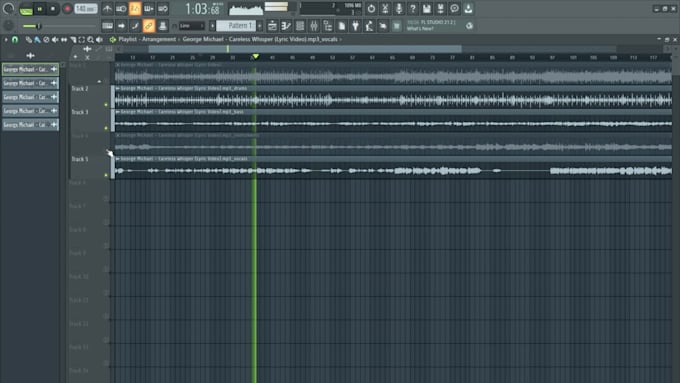The height and width of the screenshot is (383, 680).
Task: Open help with the question mark icon
Action: pos(413,9)
